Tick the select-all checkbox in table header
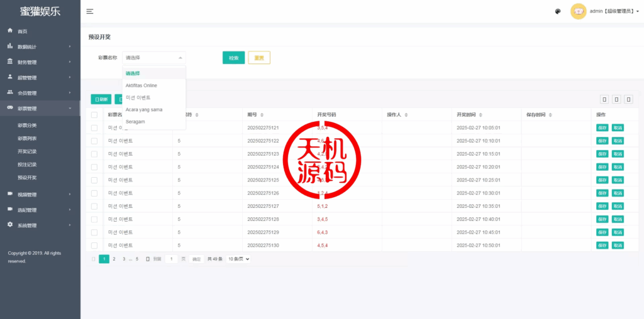Screen dimensions: 644x319 [x=94, y=115]
